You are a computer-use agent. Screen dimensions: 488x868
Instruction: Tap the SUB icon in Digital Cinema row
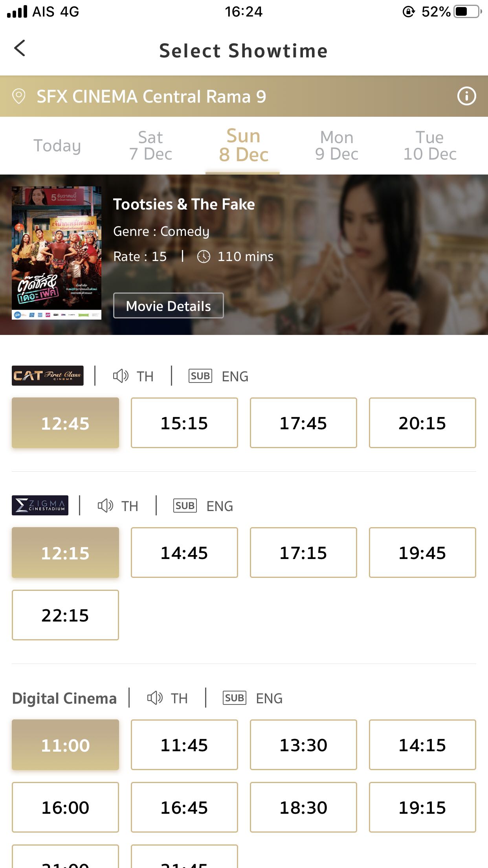coord(235,698)
